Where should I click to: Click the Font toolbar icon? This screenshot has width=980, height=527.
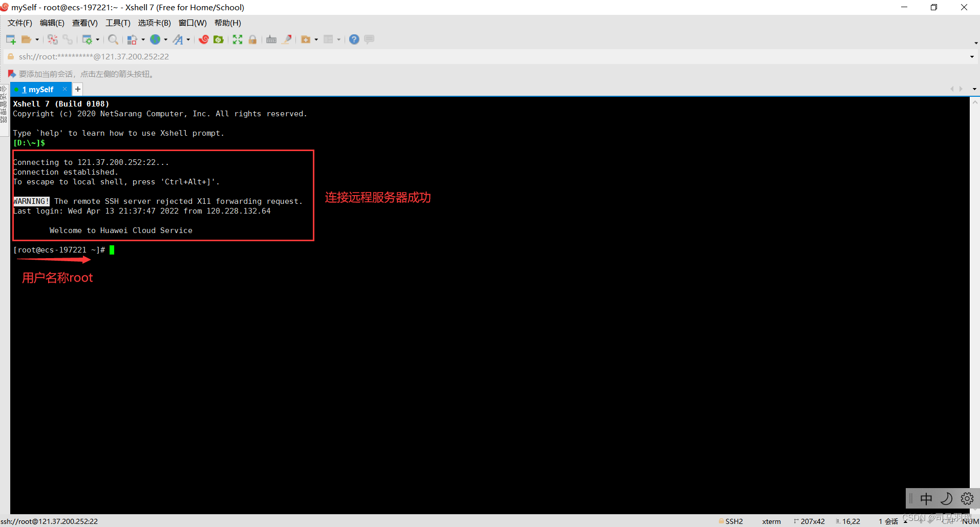pyautogui.click(x=178, y=39)
